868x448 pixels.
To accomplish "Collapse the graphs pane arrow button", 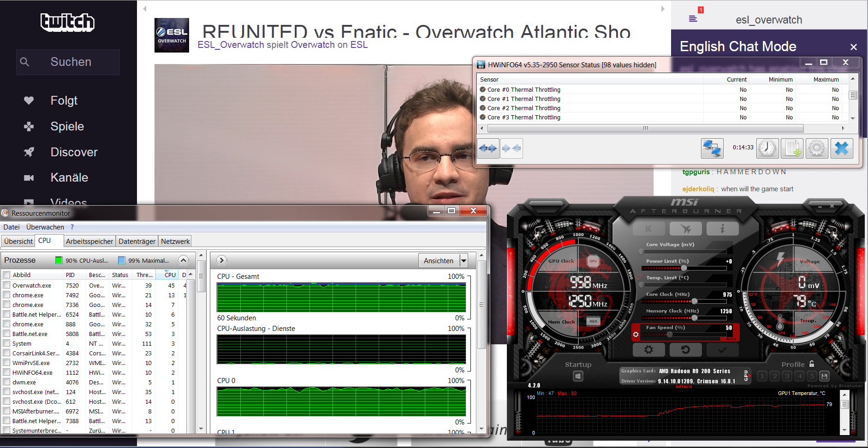I will [x=222, y=260].
